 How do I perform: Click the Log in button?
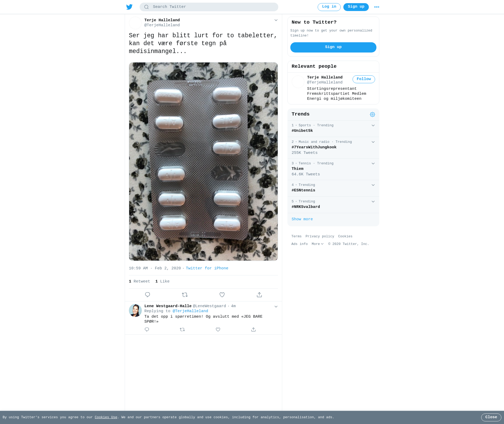point(329,7)
